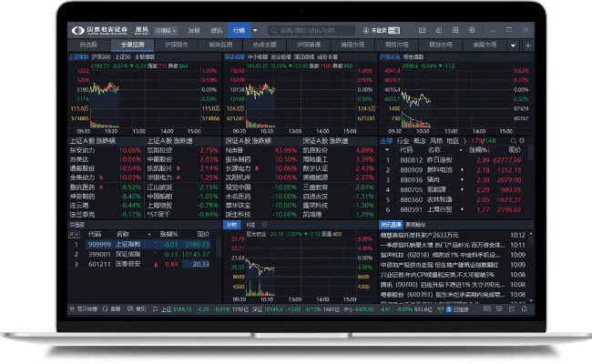This screenshot has height=364, width=592.
Task: Click the plus icon to add market tab
Action: 526,43
